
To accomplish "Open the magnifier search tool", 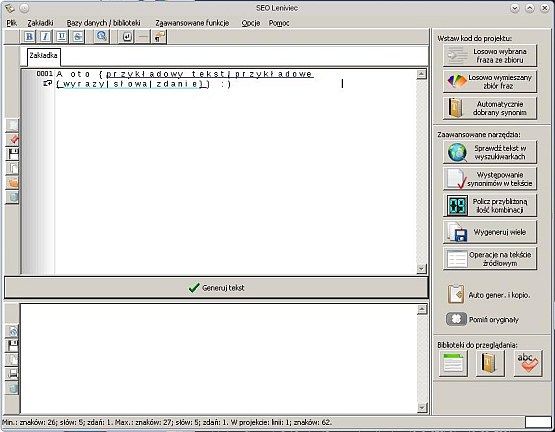I will (x=102, y=36).
